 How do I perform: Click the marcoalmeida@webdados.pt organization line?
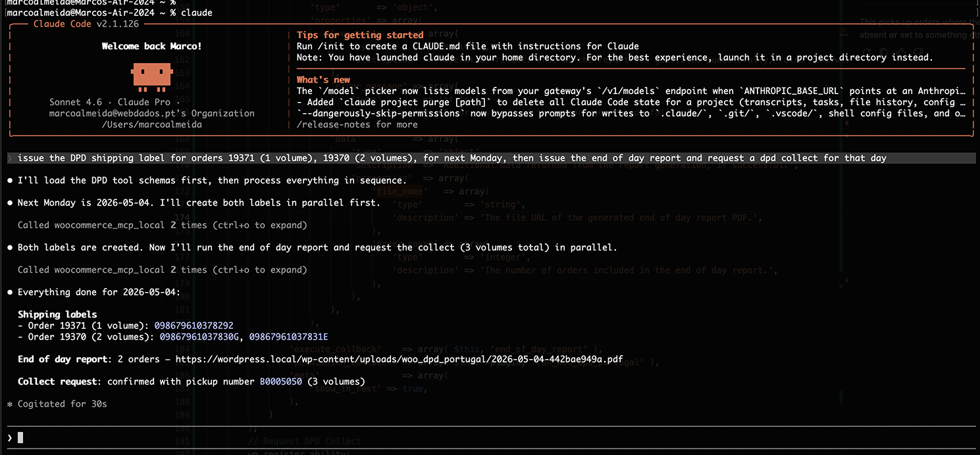[152, 113]
